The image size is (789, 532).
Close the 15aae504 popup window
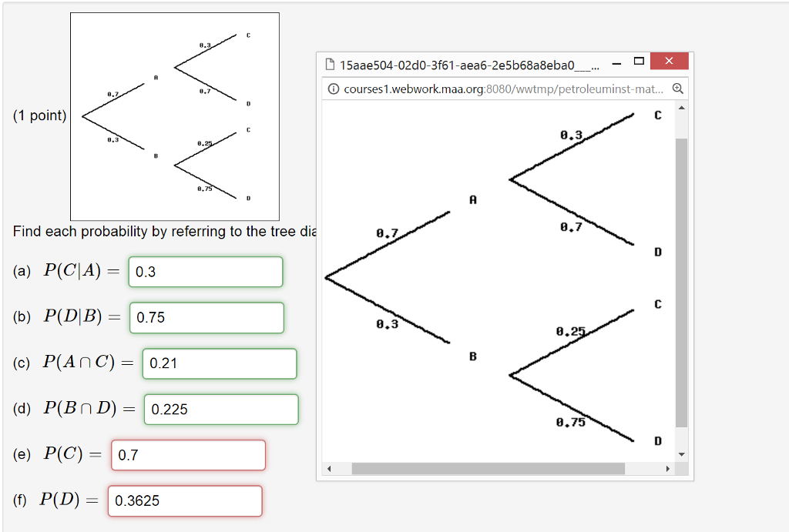click(669, 61)
